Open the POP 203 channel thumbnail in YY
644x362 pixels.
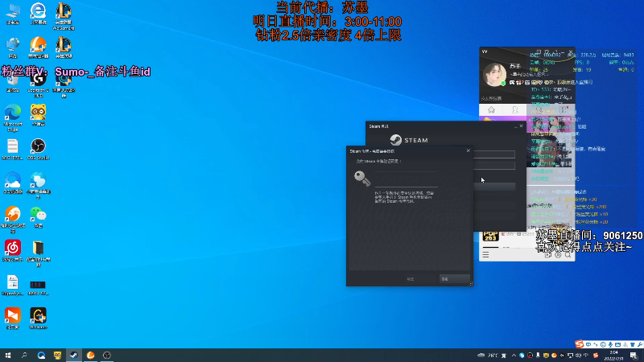click(x=490, y=236)
